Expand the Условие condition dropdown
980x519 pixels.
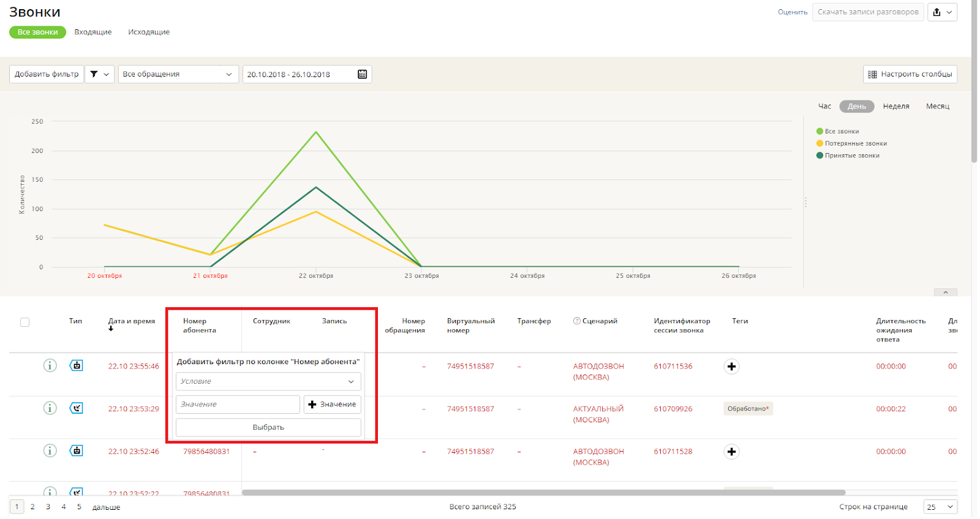click(x=268, y=381)
